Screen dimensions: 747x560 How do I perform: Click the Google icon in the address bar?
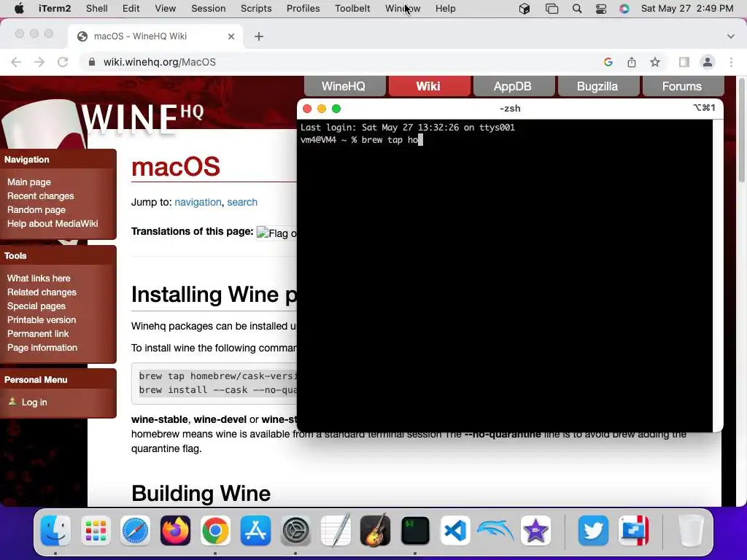click(x=608, y=63)
